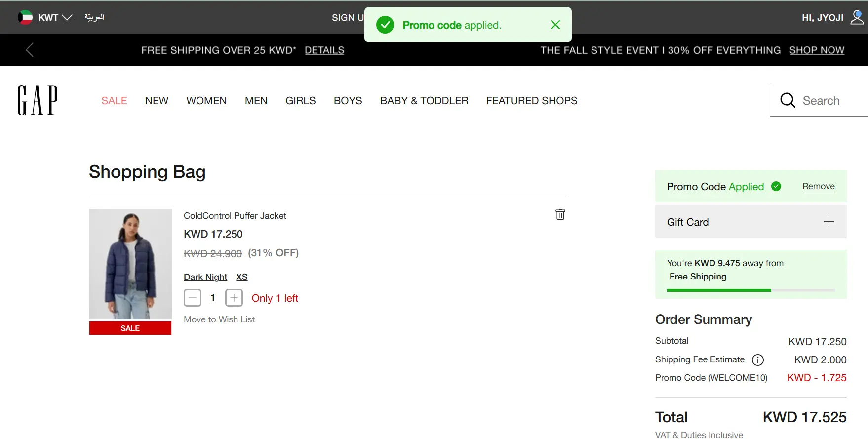Change the XS size option
The height and width of the screenshot is (439, 868).
pos(242,277)
